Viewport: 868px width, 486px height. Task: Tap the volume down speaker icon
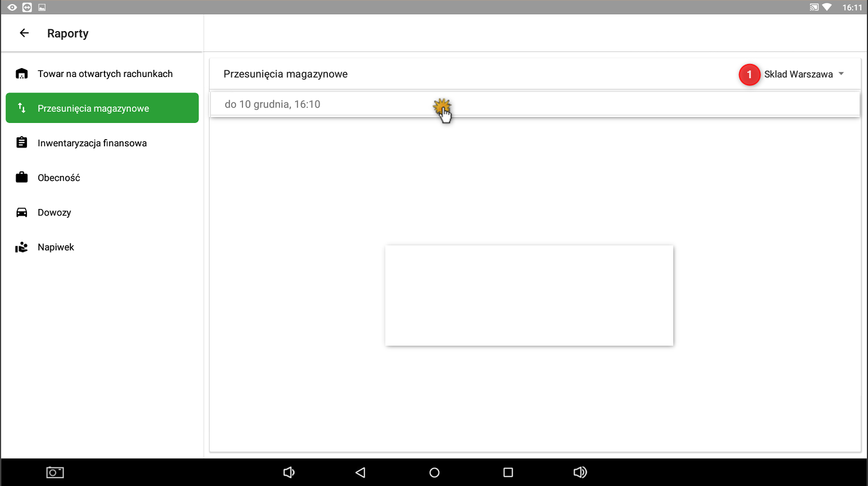coord(289,472)
